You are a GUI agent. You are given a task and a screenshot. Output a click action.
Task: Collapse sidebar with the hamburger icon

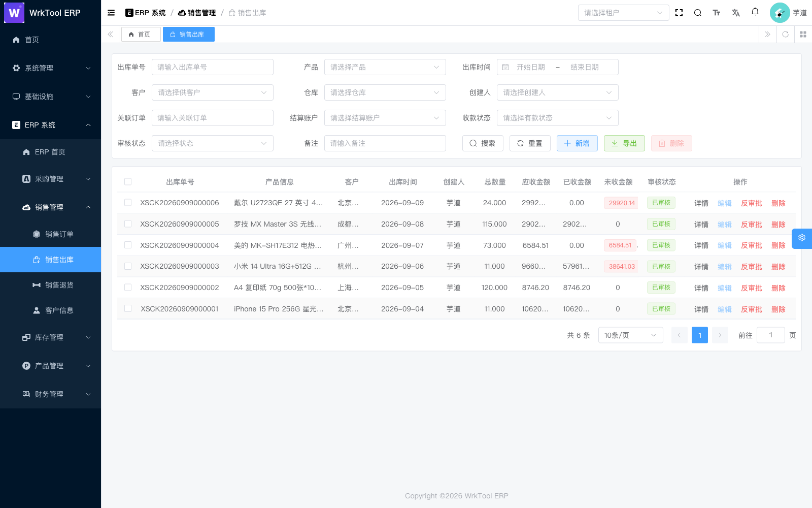(x=111, y=13)
